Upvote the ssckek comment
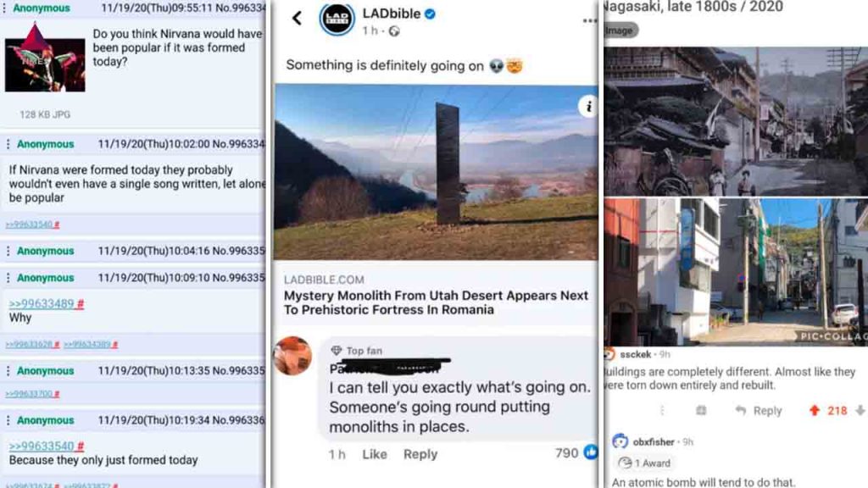868x488 pixels. click(x=814, y=411)
